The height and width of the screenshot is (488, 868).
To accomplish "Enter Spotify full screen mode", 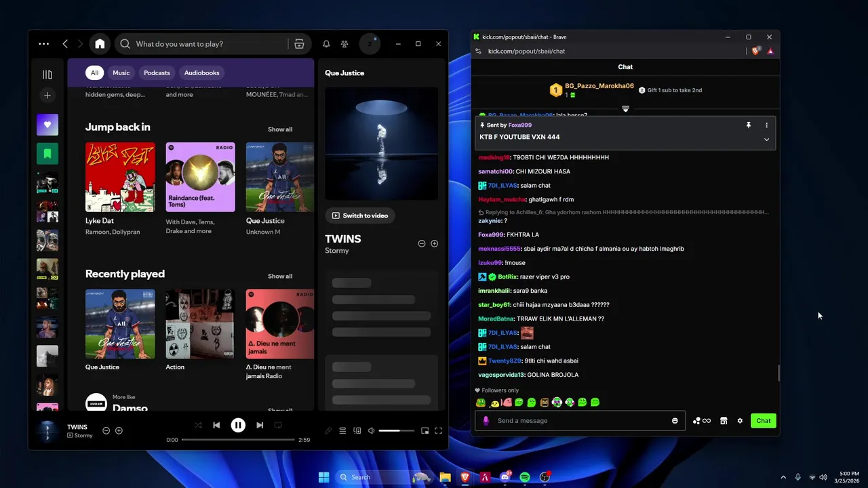I will click(439, 430).
